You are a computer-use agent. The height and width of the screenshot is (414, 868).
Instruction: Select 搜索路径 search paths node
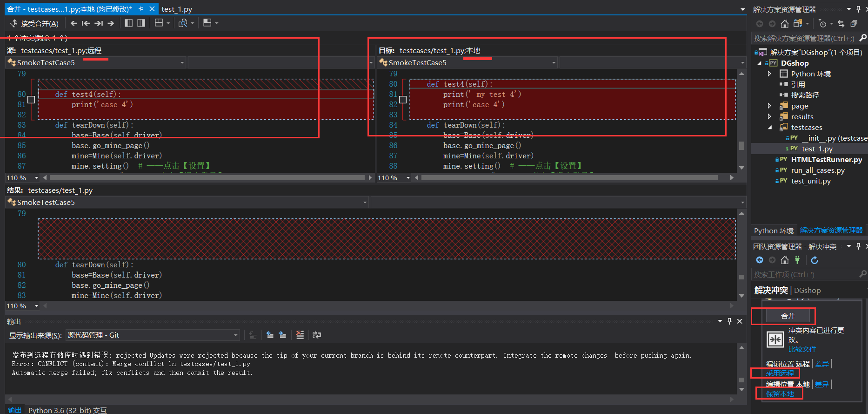pyautogui.click(x=805, y=95)
